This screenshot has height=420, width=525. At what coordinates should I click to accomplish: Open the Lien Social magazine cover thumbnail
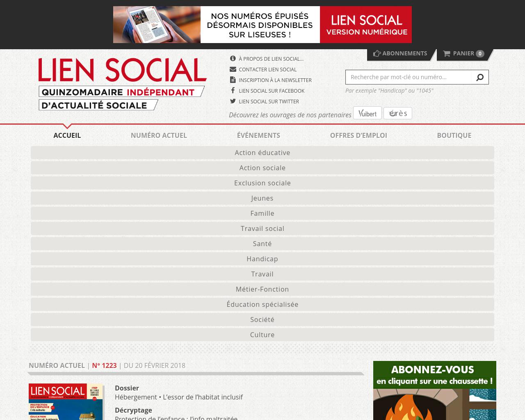point(66,402)
